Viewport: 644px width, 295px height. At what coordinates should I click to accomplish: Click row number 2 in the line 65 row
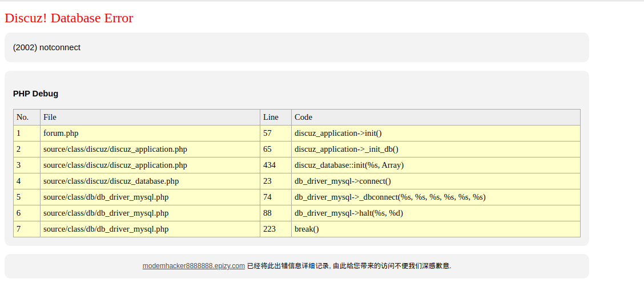click(27, 149)
